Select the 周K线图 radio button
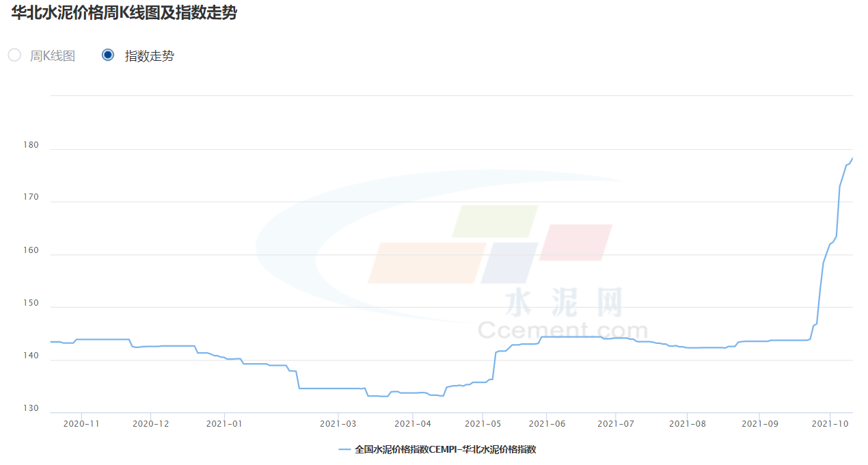Image resolution: width=868 pixels, height=465 pixels. (15, 55)
